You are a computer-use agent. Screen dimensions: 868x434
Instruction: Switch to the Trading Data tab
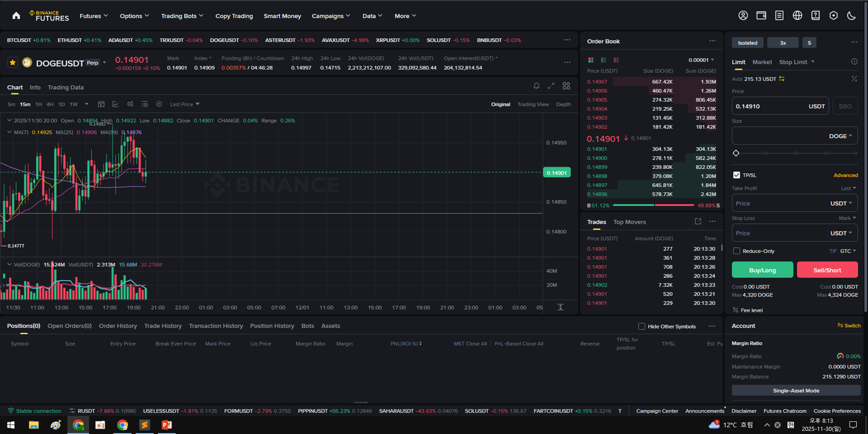[66, 87]
